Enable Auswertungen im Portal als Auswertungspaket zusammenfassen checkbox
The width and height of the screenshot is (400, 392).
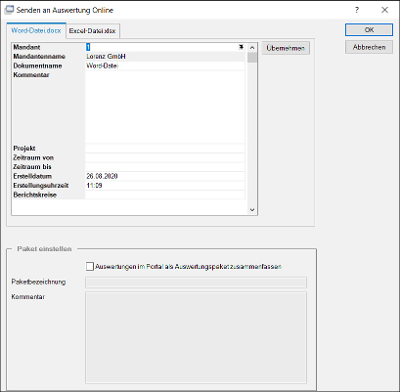[90, 266]
